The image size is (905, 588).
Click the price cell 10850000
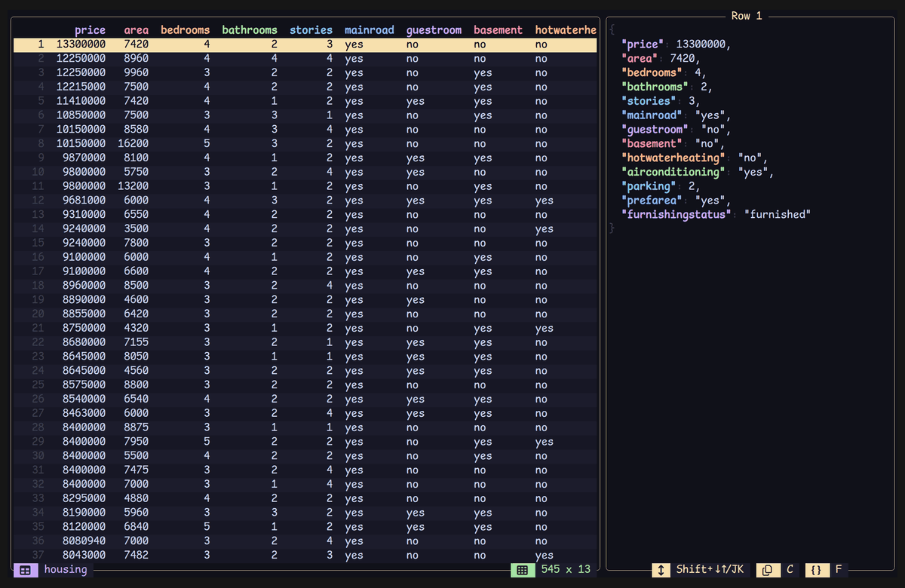(81, 115)
